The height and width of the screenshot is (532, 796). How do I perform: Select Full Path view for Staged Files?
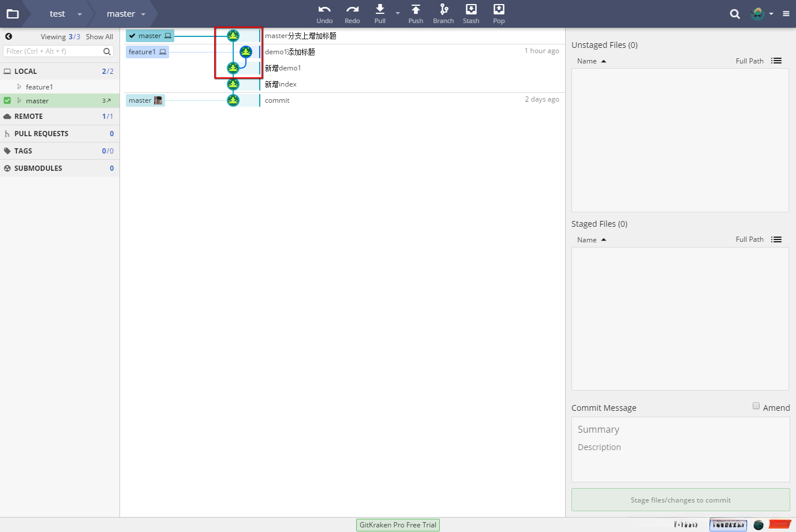click(x=749, y=239)
